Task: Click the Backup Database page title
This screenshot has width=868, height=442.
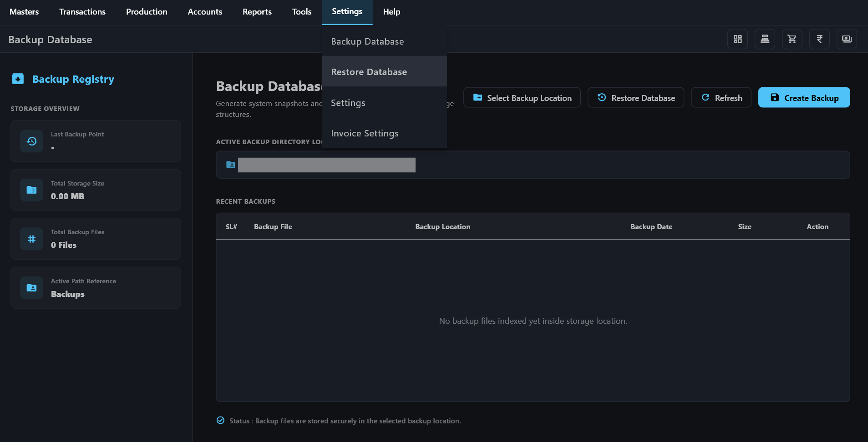Action: [x=51, y=40]
